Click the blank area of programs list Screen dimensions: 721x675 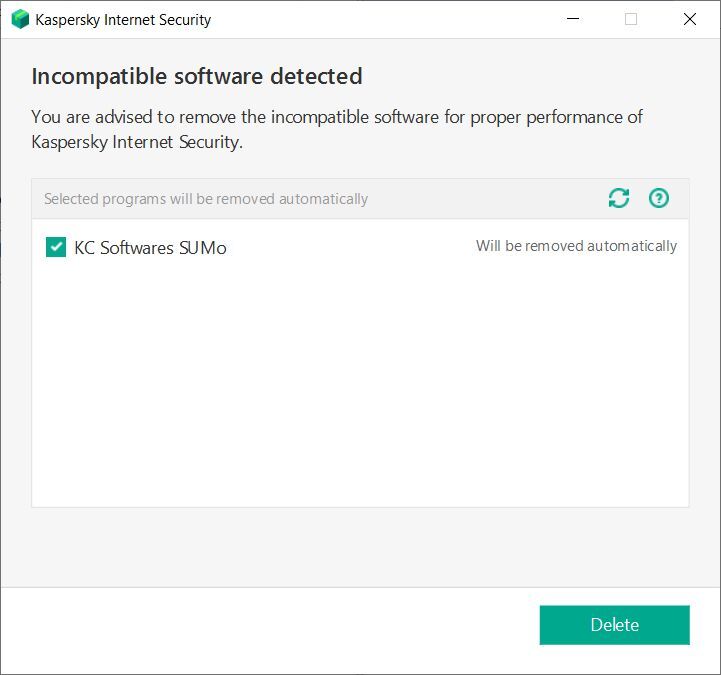click(x=360, y=390)
